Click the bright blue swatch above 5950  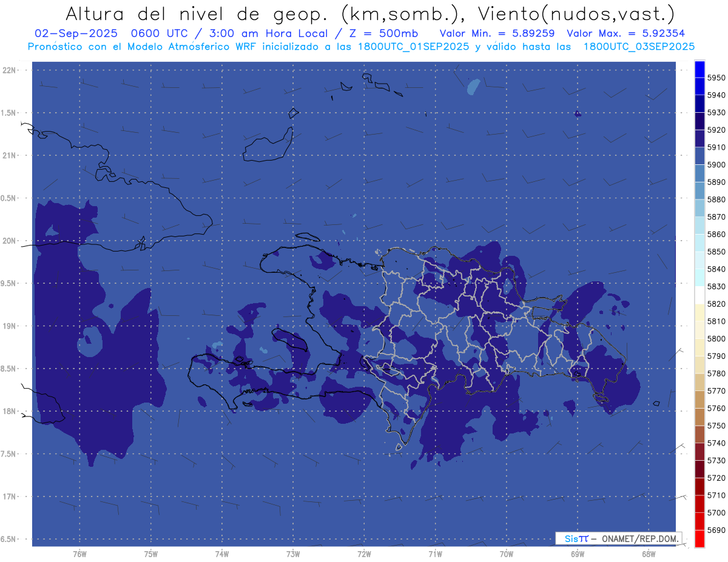click(699, 69)
